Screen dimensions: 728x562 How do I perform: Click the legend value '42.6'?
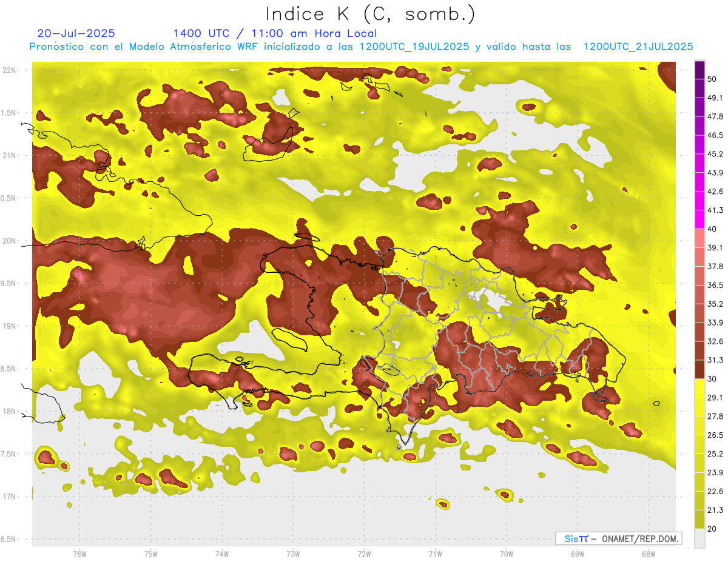(715, 192)
